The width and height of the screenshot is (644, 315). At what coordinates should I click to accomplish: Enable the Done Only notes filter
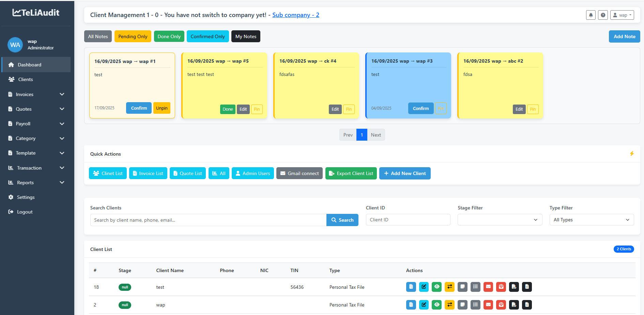(x=169, y=36)
